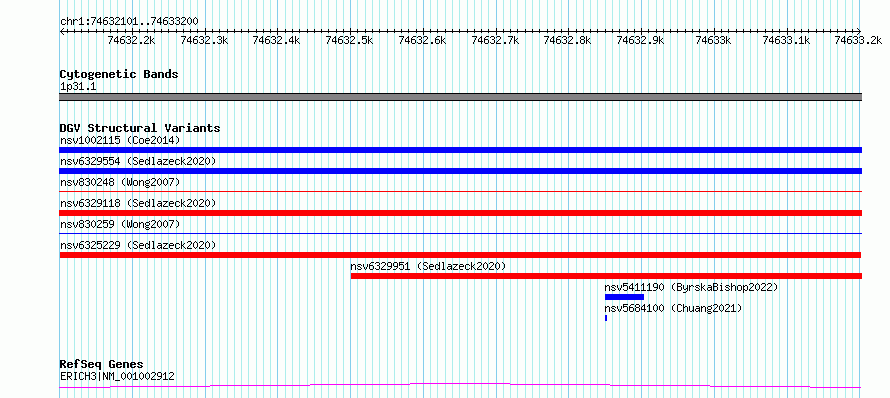The width and height of the screenshot is (890, 398).
Task: Click the 74632.4k ruler tick label
Action: pos(276,40)
